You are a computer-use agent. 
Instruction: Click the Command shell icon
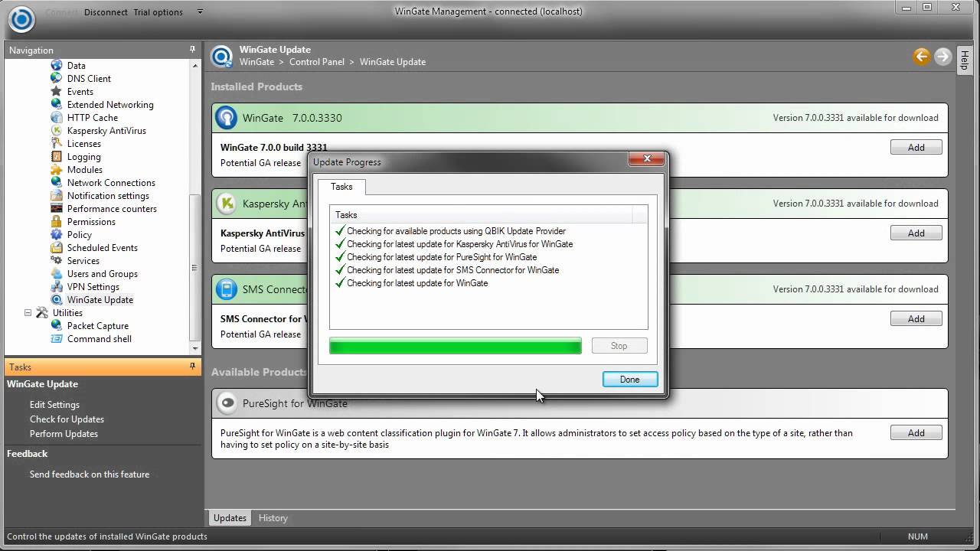pos(57,339)
